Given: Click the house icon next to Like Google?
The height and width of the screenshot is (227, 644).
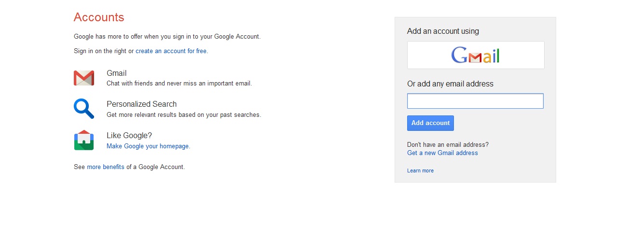Looking at the screenshot, I should click(x=84, y=140).
